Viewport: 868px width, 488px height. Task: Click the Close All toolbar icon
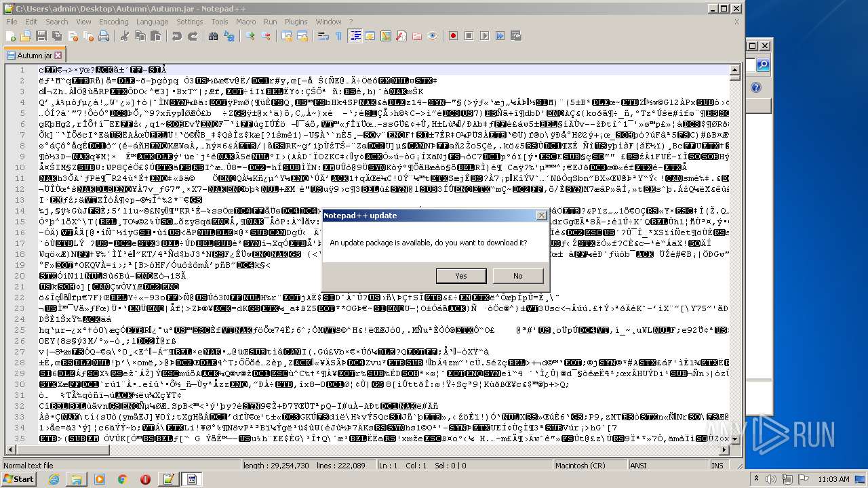click(x=88, y=35)
